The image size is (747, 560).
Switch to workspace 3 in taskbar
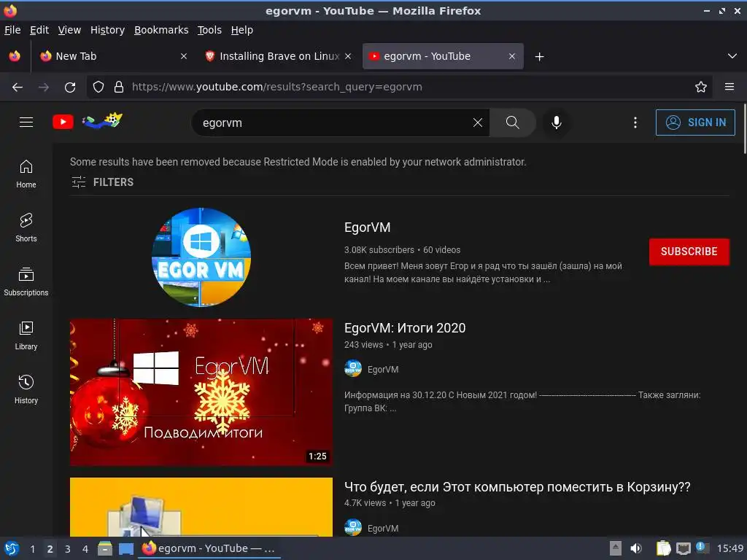pyautogui.click(x=68, y=549)
